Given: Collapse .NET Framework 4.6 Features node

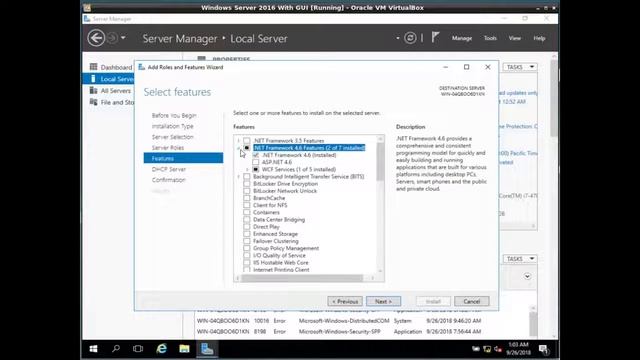Looking at the screenshot, I should tap(239, 148).
